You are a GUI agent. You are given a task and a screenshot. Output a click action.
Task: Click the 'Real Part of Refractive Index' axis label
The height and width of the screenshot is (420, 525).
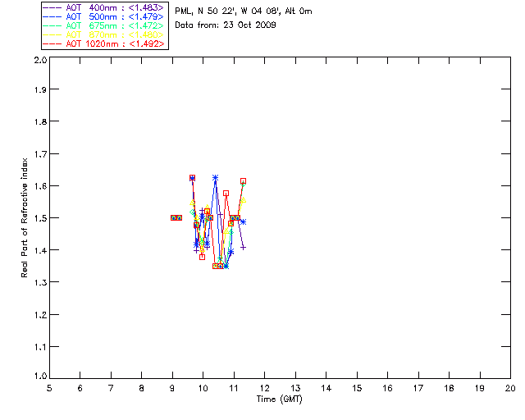click(x=24, y=217)
